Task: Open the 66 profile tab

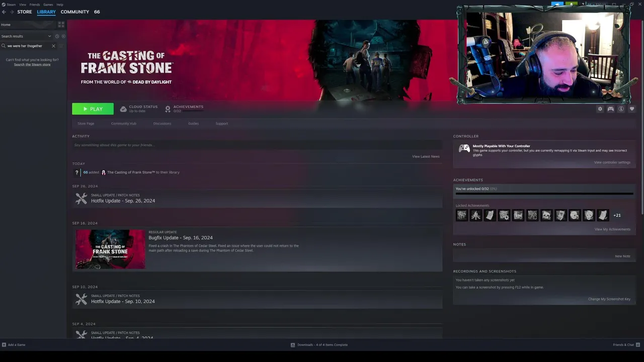Action: [97, 12]
